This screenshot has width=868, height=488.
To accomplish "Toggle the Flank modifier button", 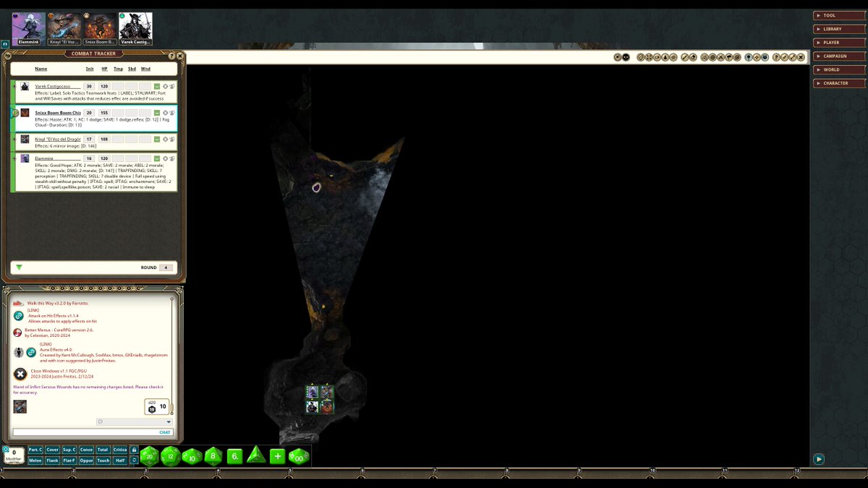I will (x=52, y=461).
